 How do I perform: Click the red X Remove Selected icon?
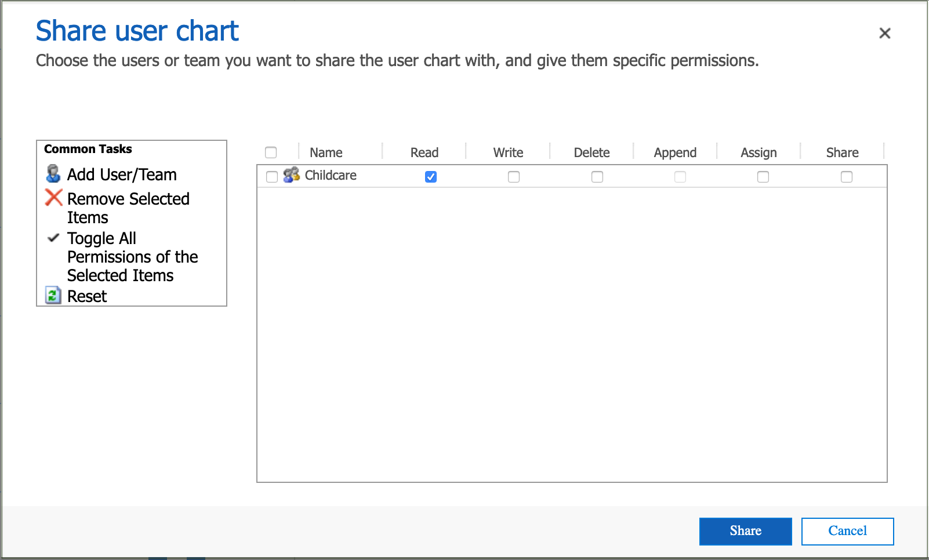pyautogui.click(x=53, y=198)
